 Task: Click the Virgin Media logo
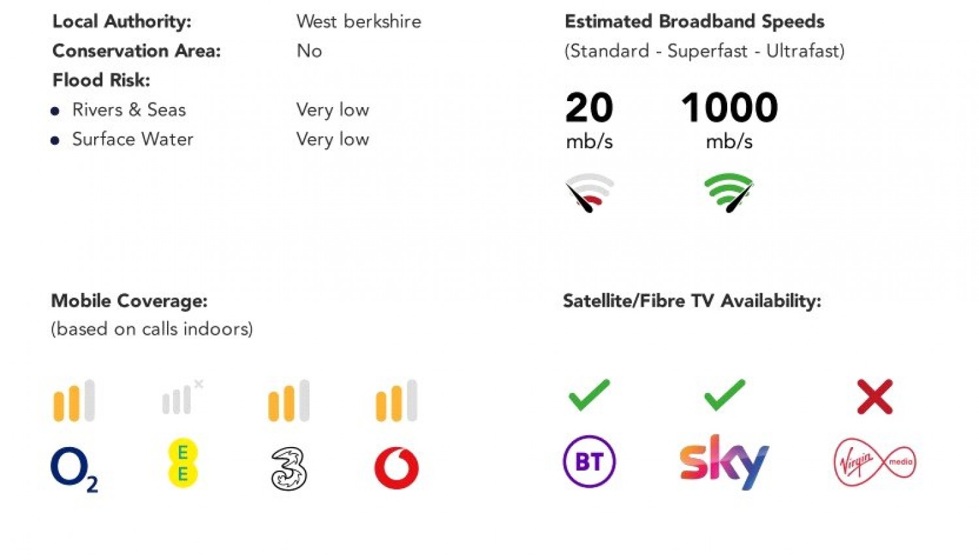coord(875,462)
